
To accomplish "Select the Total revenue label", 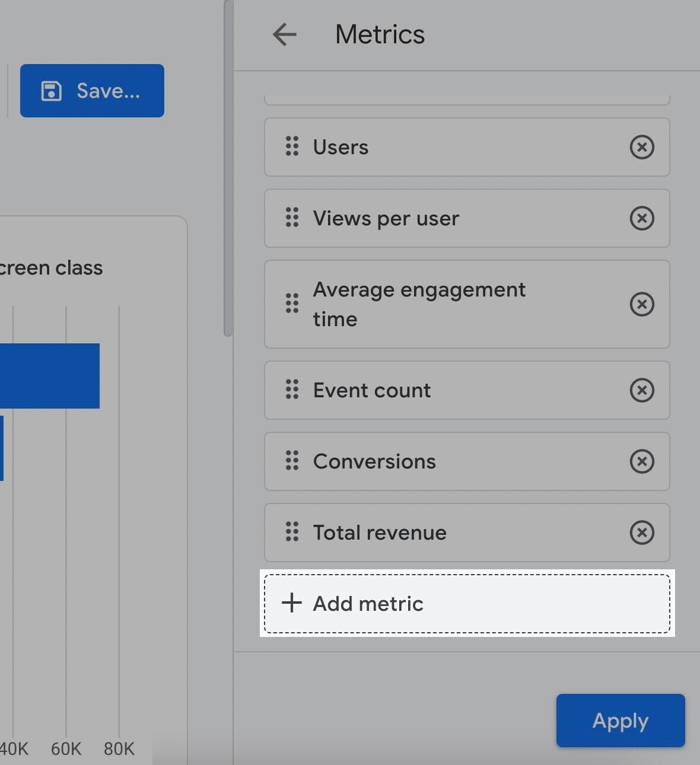I will coord(380,533).
